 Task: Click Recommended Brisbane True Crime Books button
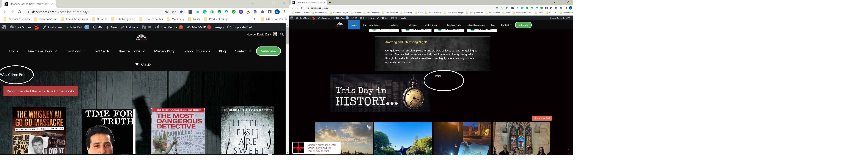(x=40, y=91)
